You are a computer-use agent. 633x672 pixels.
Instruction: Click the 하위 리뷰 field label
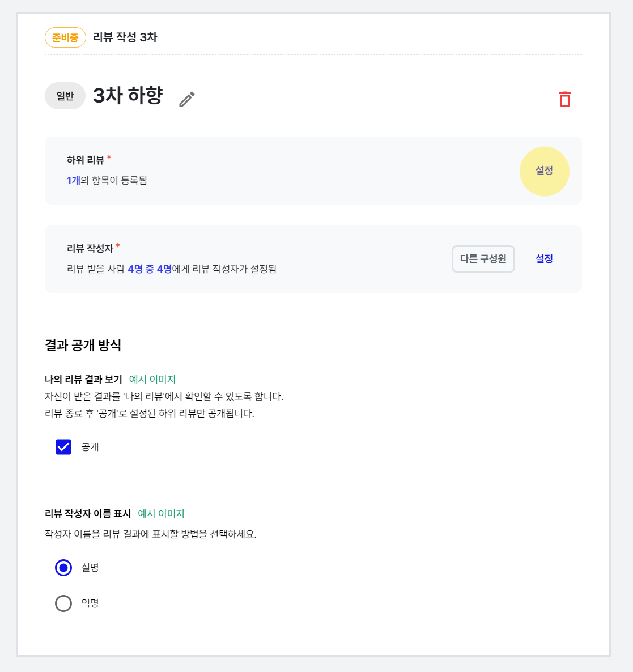85,160
